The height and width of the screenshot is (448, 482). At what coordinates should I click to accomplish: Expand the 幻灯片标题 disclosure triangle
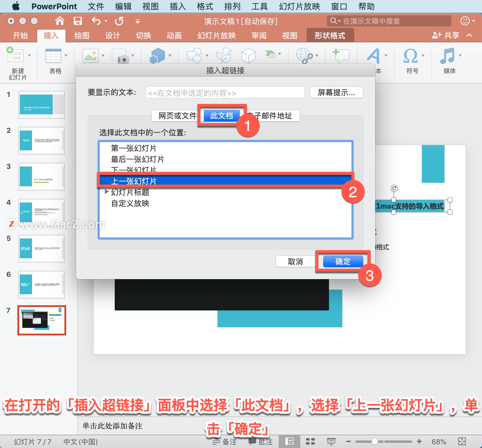coord(107,192)
